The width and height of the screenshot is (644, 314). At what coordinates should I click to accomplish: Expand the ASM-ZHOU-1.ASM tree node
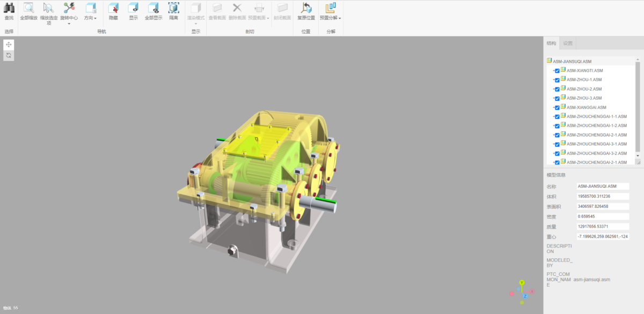553,80
